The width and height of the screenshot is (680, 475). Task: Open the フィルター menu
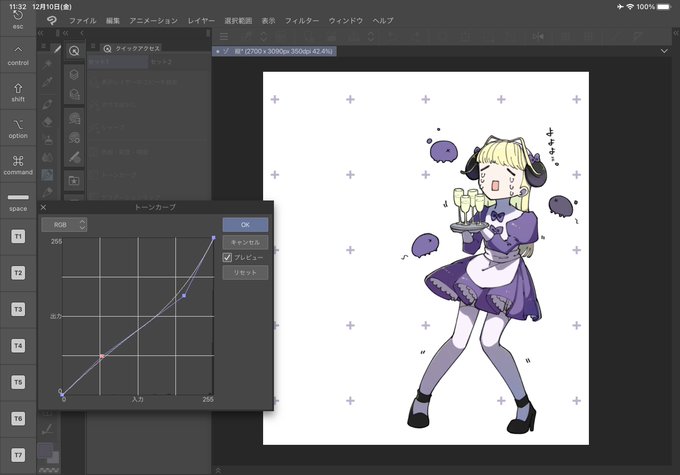[302, 20]
